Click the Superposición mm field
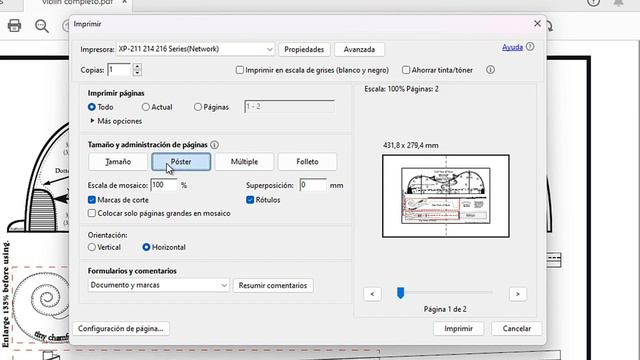The image size is (640, 360). [313, 185]
